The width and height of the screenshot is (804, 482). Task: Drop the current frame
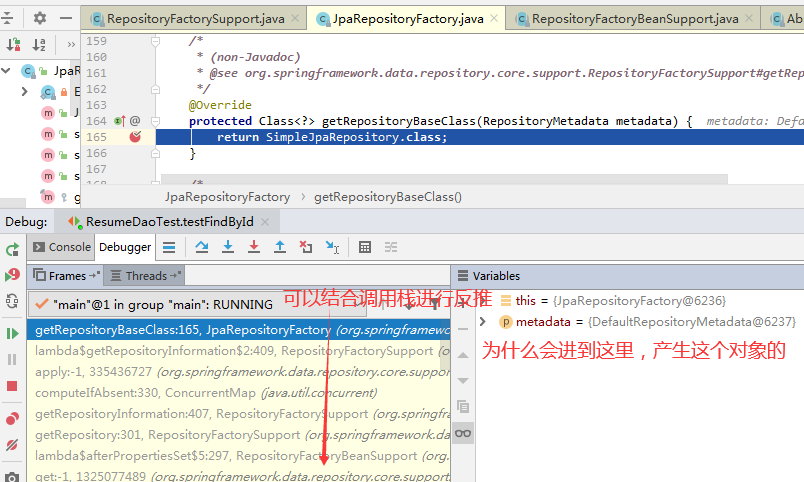coord(306,248)
